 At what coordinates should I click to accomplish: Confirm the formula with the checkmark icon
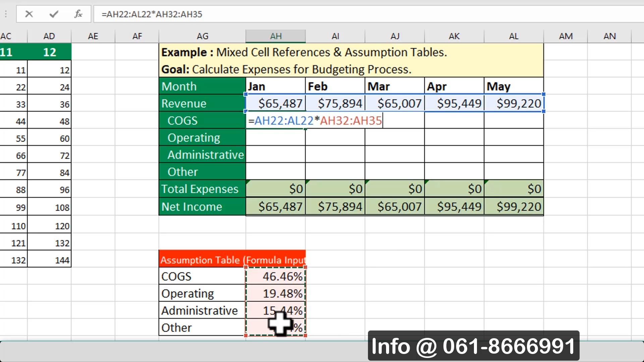tap(54, 14)
